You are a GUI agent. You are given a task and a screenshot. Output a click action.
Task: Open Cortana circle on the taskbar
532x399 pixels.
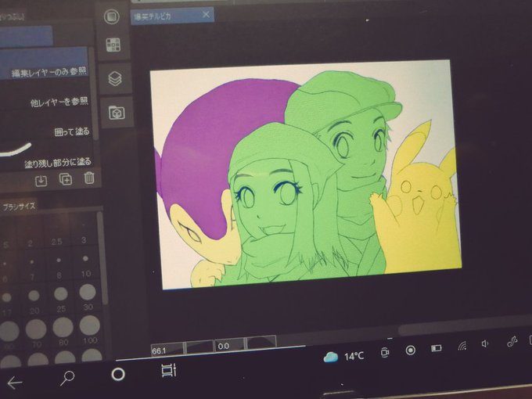pos(118,374)
